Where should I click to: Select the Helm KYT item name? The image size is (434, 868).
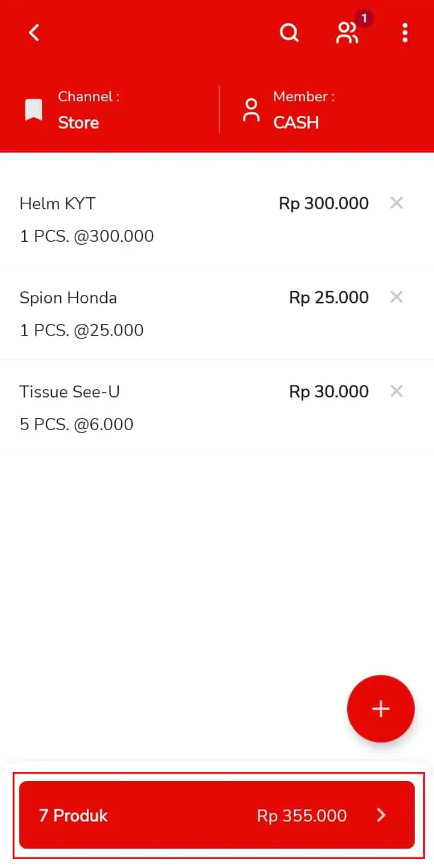pyautogui.click(x=57, y=203)
